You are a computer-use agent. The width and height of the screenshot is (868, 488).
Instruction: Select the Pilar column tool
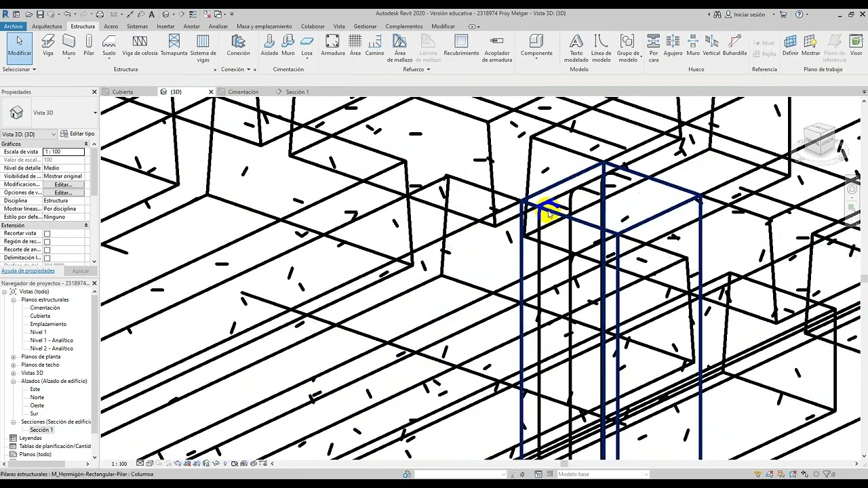click(89, 46)
